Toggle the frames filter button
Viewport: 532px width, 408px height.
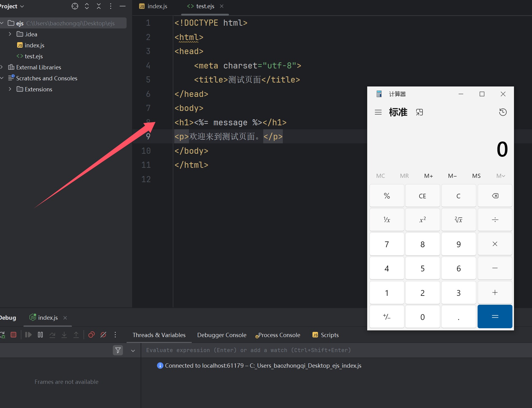pyautogui.click(x=118, y=350)
